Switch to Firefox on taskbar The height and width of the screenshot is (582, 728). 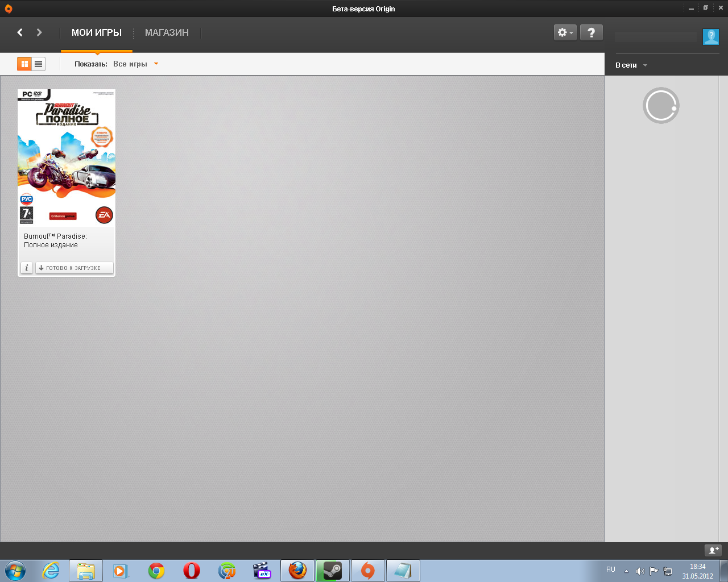pyautogui.click(x=297, y=571)
